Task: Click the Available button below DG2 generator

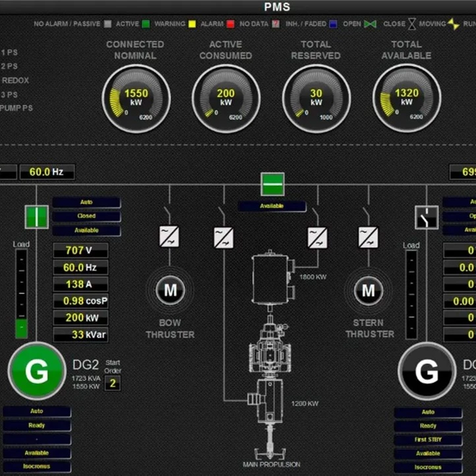Action: (37, 453)
